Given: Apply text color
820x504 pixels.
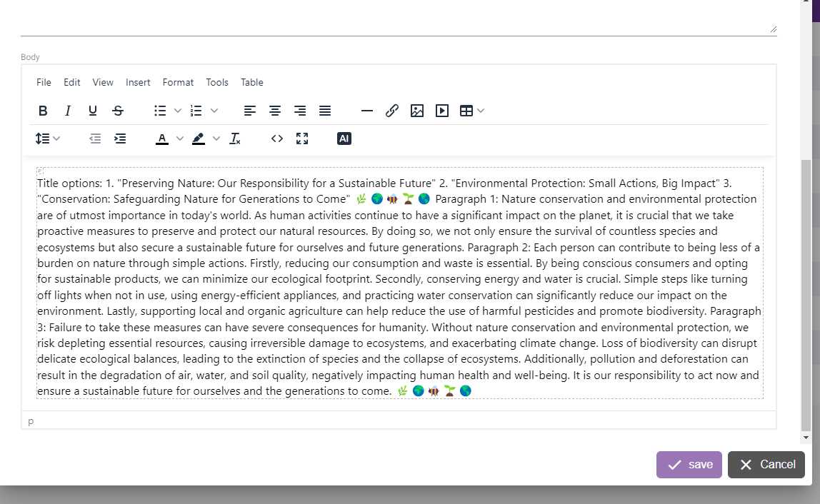Looking at the screenshot, I should point(162,138).
